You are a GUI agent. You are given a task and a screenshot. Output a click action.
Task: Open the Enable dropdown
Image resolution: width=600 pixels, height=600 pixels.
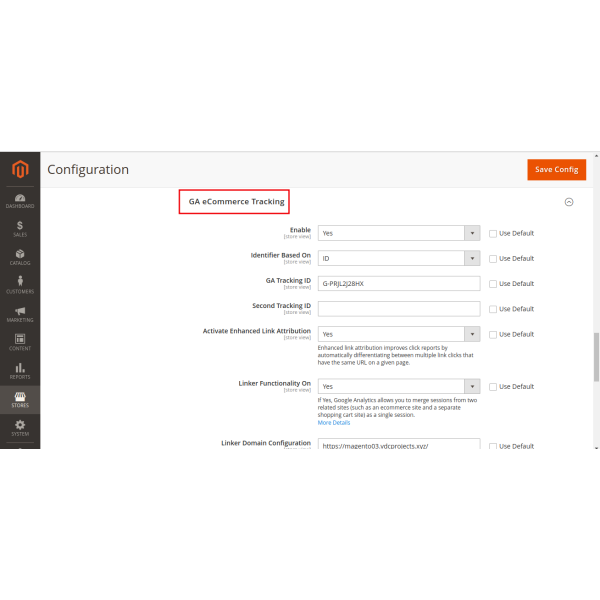(x=398, y=233)
